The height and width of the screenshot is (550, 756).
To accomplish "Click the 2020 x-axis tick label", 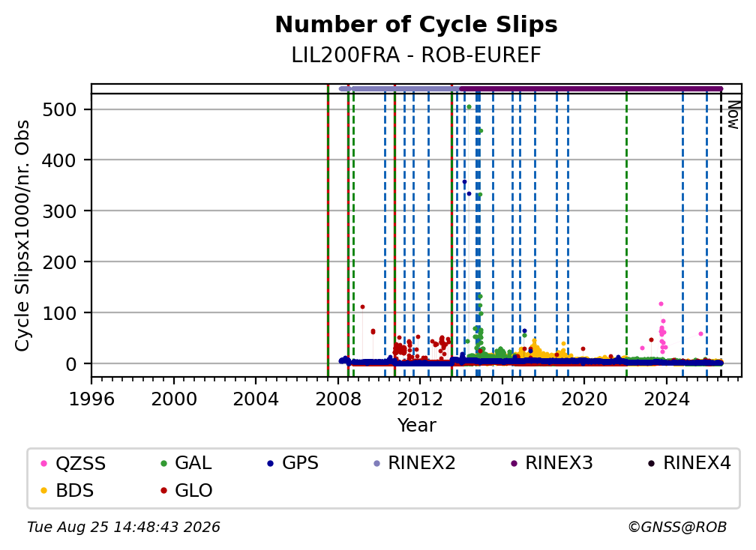I will (x=583, y=399).
